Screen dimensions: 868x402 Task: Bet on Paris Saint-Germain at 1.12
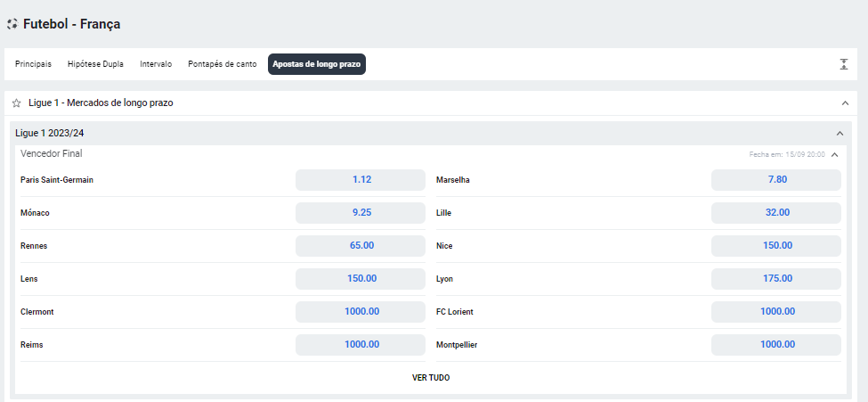(x=361, y=180)
